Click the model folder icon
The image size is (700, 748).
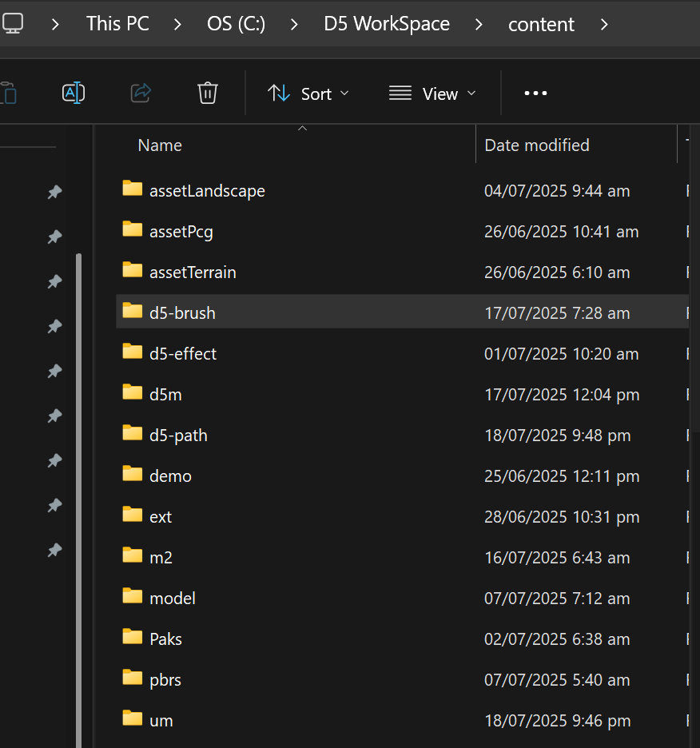132,596
